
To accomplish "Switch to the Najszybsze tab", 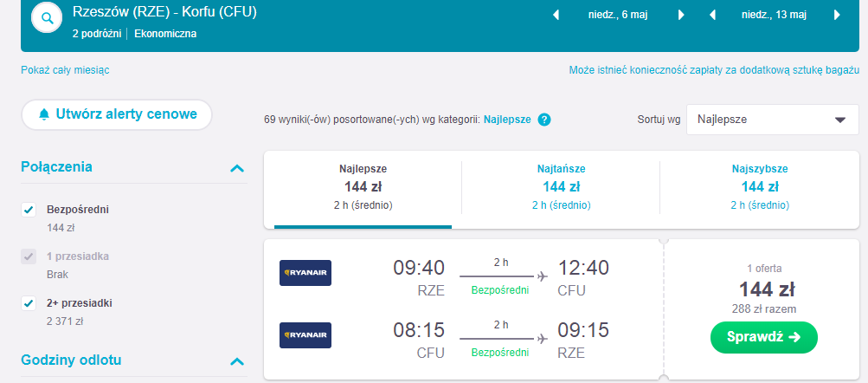I will coord(760,187).
